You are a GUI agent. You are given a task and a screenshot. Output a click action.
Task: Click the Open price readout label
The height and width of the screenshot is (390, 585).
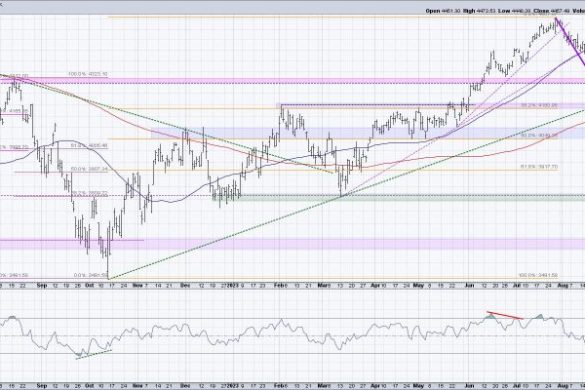(x=433, y=11)
